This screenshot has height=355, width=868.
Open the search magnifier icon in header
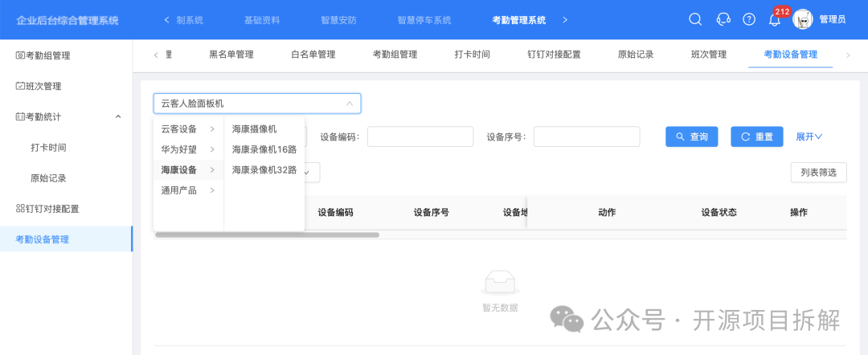click(695, 19)
